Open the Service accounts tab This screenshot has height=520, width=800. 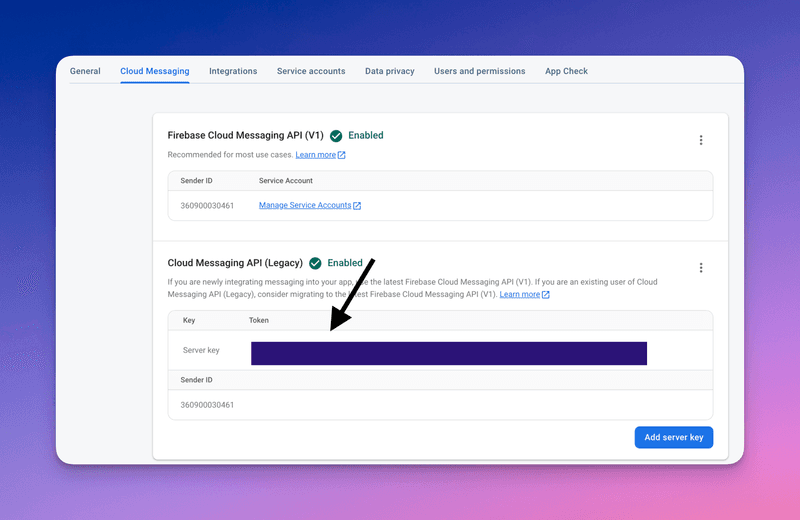311,71
